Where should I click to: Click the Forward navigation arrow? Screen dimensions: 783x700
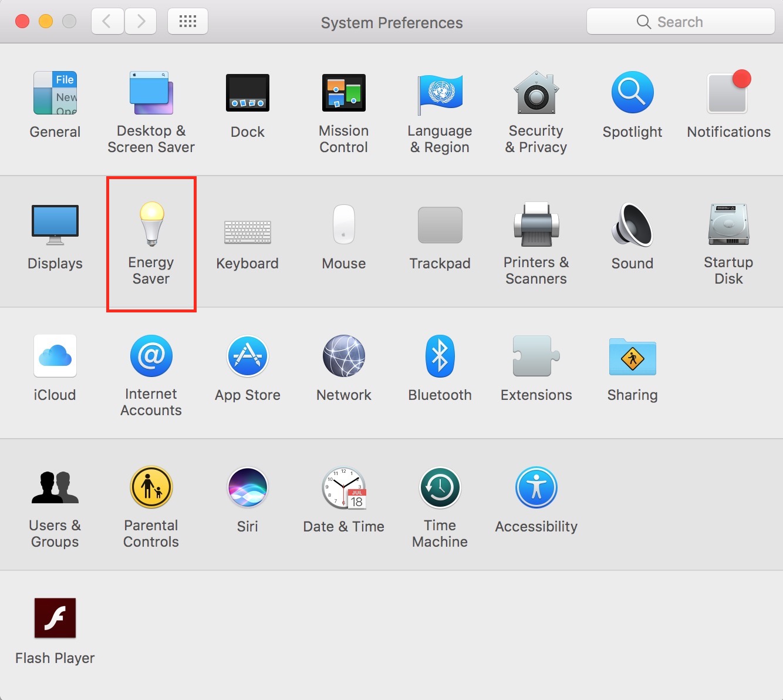pyautogui.click(x=141, y=22)
